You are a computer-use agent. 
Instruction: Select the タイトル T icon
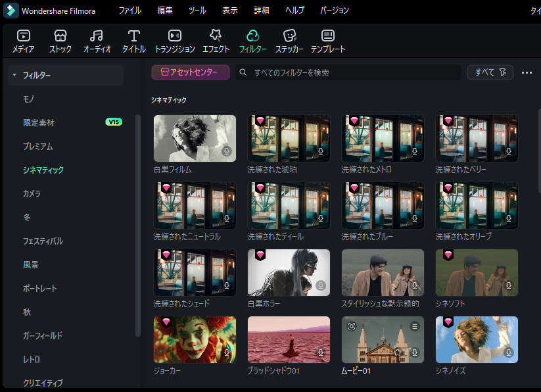(x=133, y=36)
